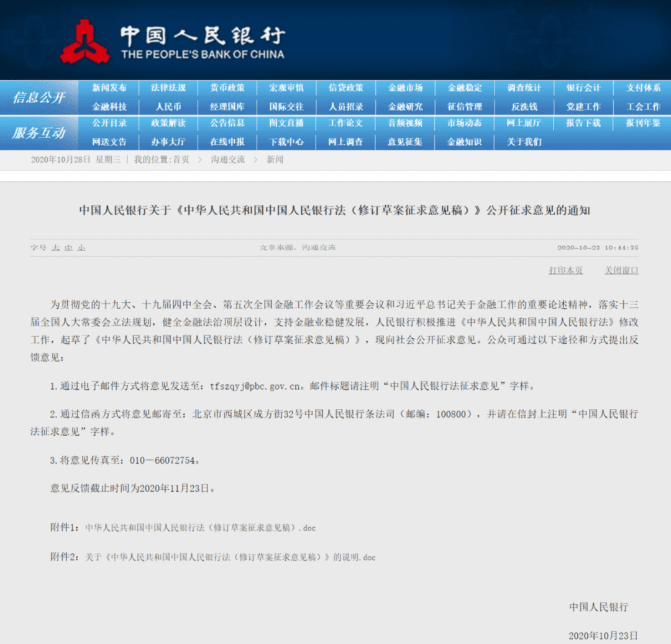
Task: Click 沟通交流 in the breadcrumb
Action: [x=227, y=160]
